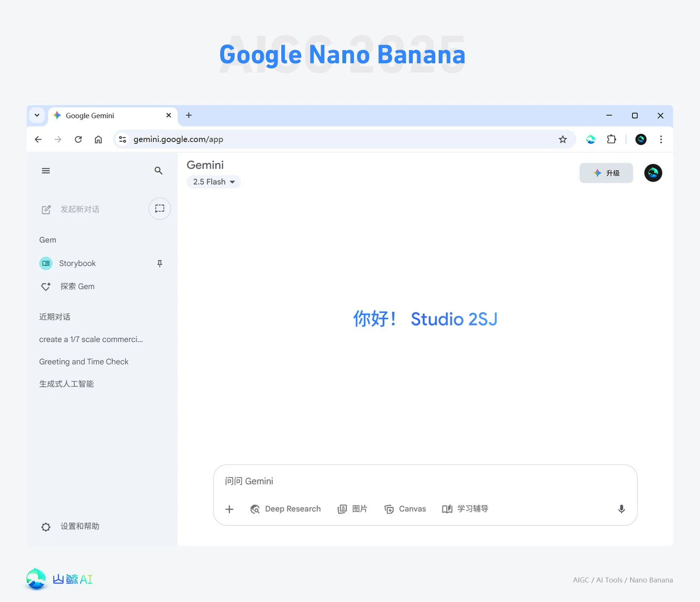Expand the 2.5 Flash model selector

point(214,182)
